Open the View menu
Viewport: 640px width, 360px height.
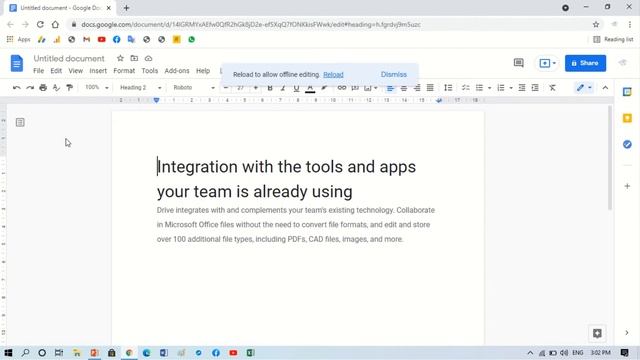tap(76, 71)
